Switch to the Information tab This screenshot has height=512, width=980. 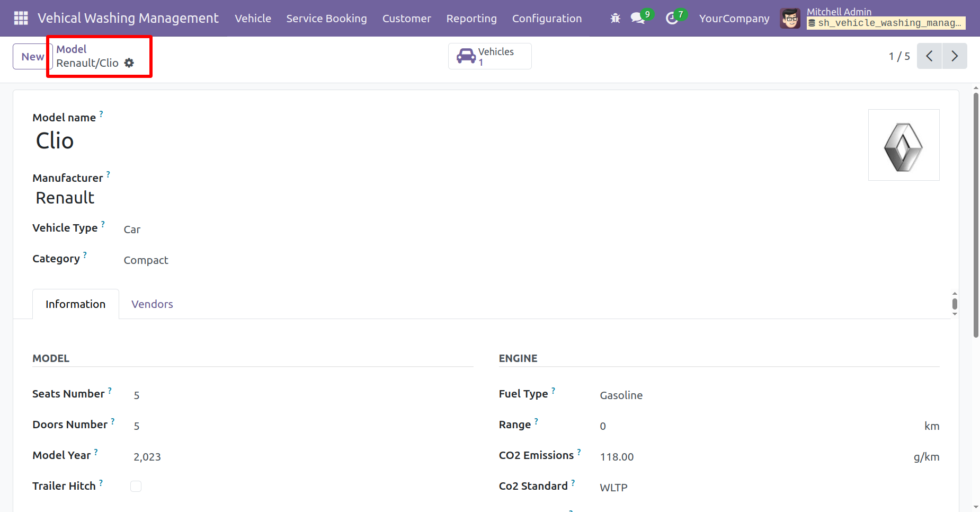click(76, 304)
